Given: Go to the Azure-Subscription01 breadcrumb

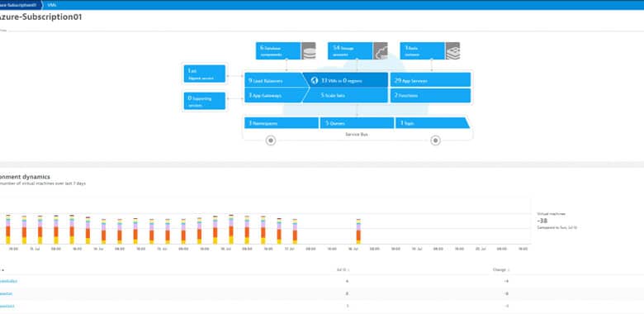Looking at the screenshot, I should (x=21, y=5).
